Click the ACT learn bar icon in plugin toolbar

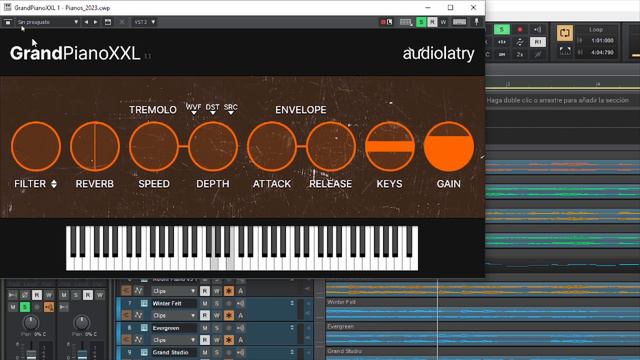pos(459,22)
